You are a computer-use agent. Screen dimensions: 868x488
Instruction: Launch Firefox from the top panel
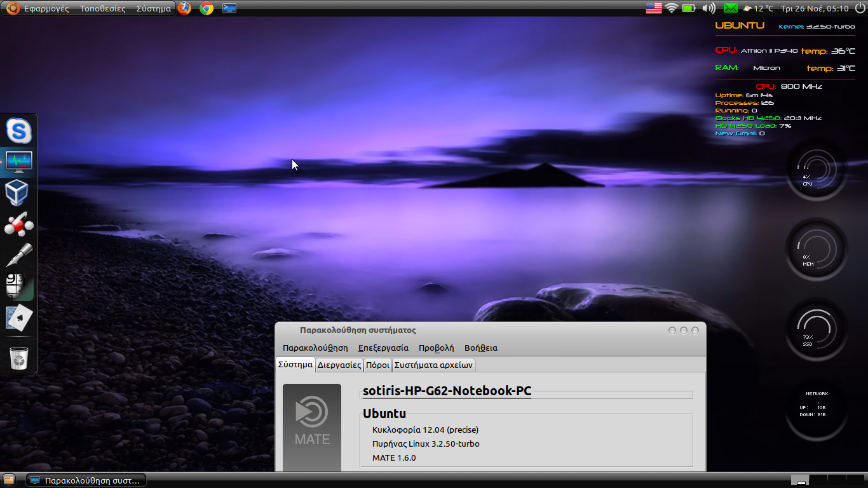point(184,8)
